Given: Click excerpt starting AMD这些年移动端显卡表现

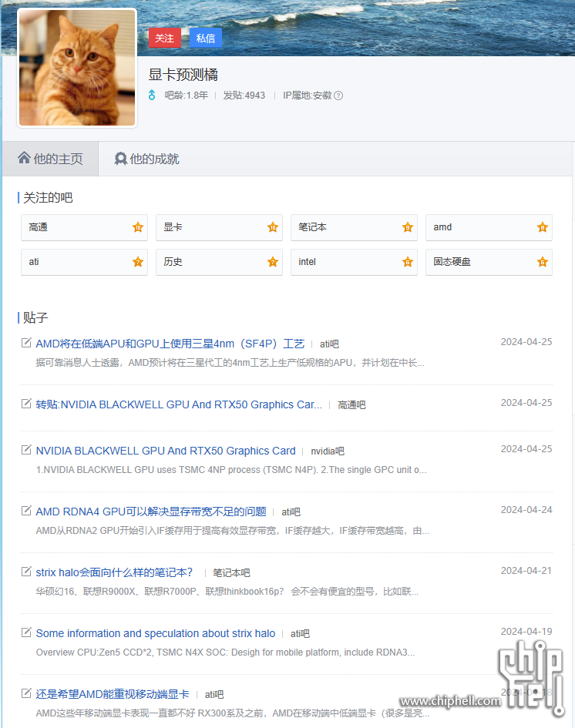Looking at the screenshot, I should coord(232,713).
